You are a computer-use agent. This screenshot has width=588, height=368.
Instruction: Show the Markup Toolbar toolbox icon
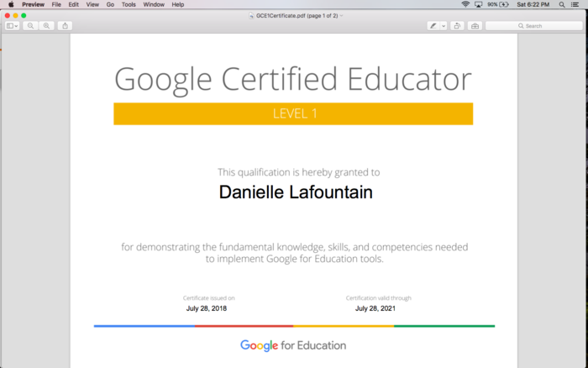pyautogui.click(x=475, y=26)
